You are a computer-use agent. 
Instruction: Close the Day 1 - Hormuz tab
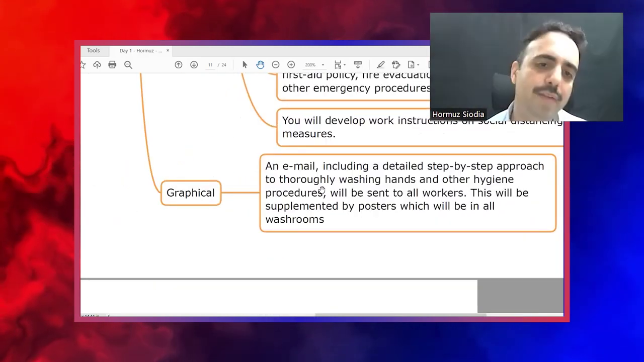168,51
